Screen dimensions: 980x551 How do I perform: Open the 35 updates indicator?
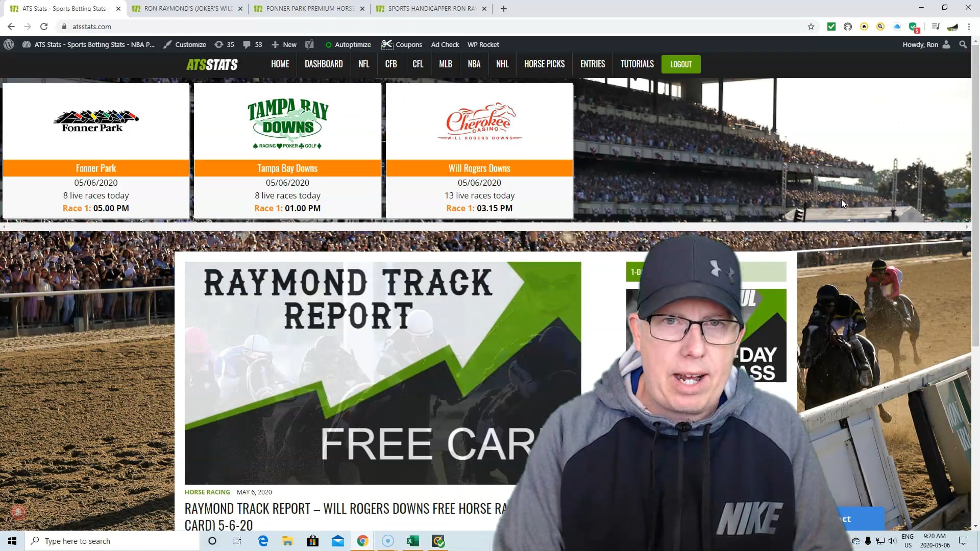tap(224, 44)
